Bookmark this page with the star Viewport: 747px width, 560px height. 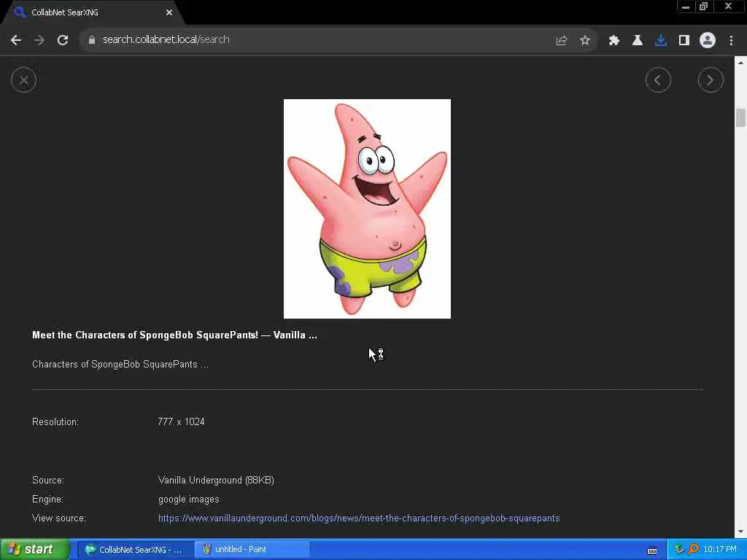(584, 41)
